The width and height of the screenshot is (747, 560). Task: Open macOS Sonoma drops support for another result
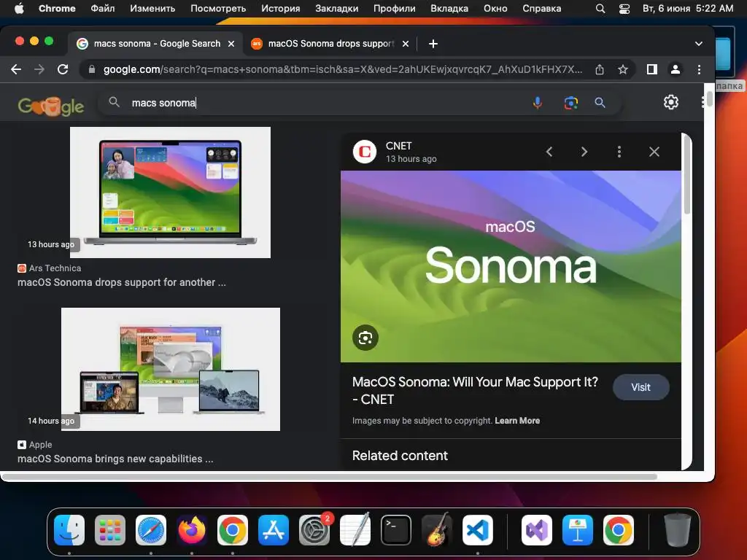click(x=122, y=282)
